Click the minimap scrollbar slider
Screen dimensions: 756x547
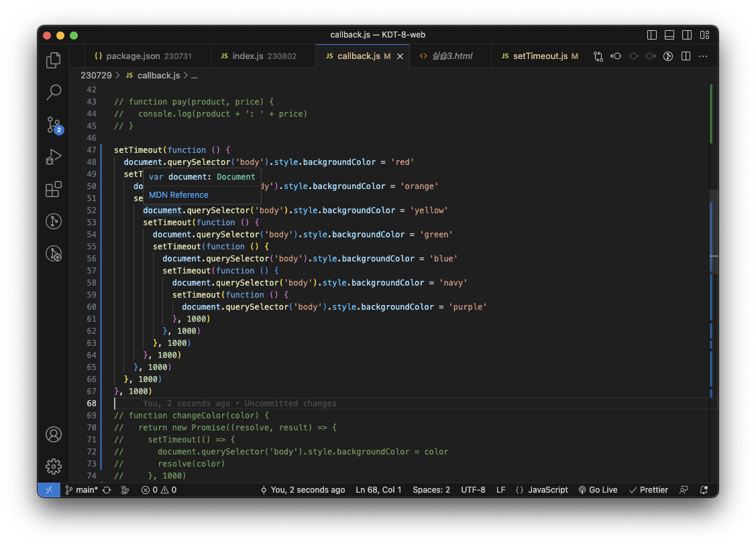click(x=714, y=232)
